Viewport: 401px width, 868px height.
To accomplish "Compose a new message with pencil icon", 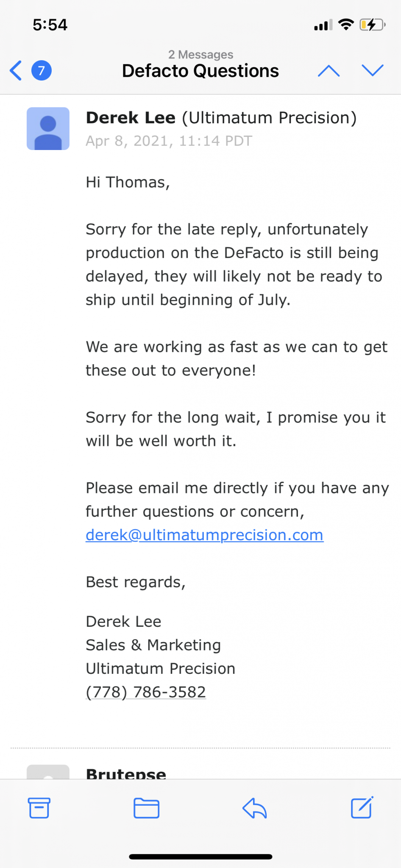I will (x=362, y=807).
